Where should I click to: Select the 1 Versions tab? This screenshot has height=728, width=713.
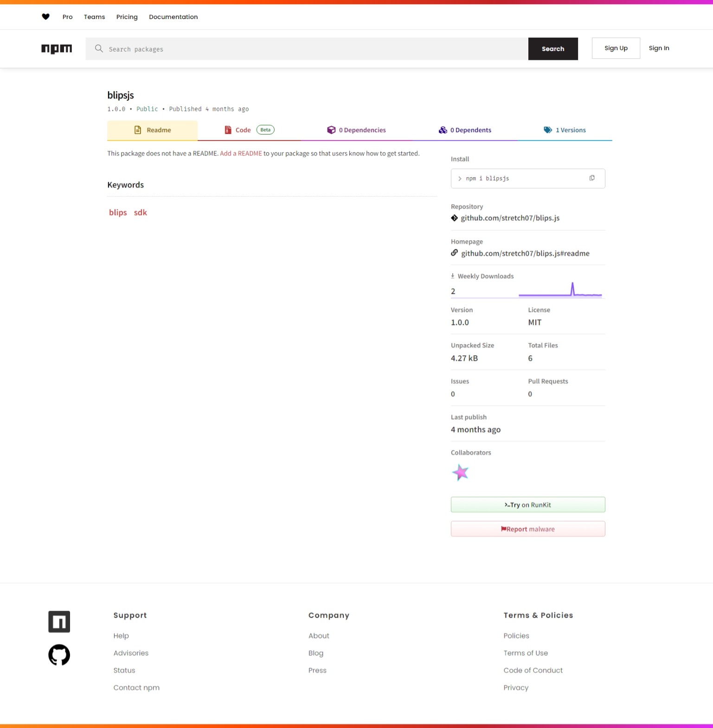click(565, 130)
